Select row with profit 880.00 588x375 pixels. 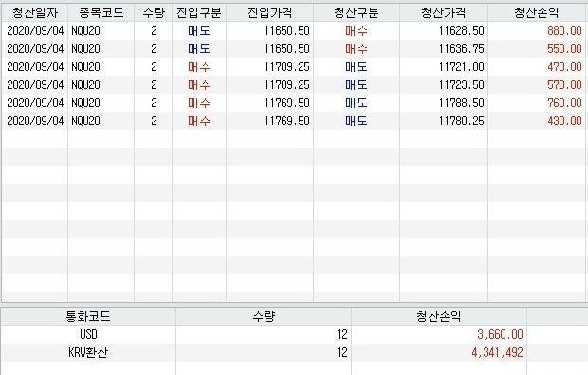(294, 30)
